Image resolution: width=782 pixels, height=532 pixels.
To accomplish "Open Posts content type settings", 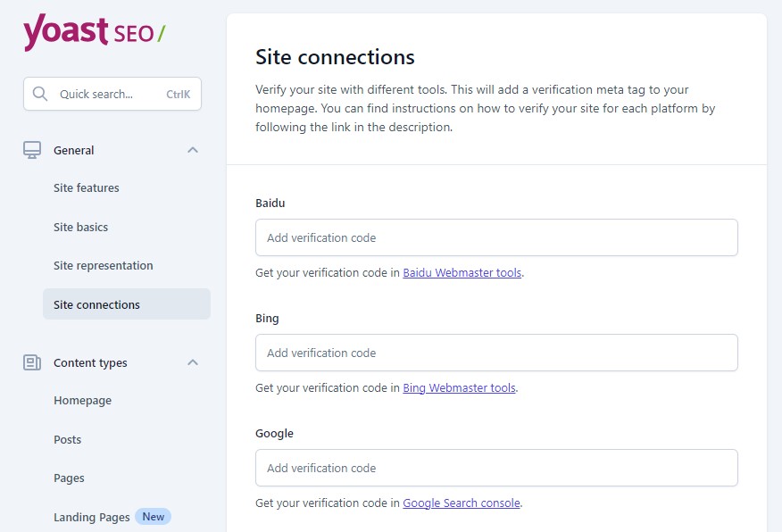I will point(67,440).
